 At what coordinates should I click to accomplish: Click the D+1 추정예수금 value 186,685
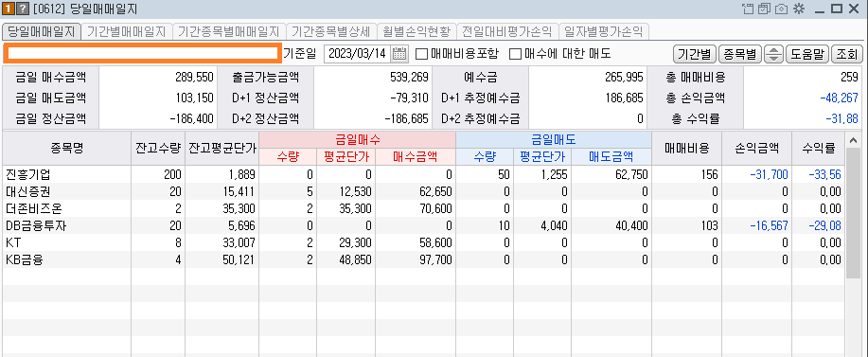[624, 98]
